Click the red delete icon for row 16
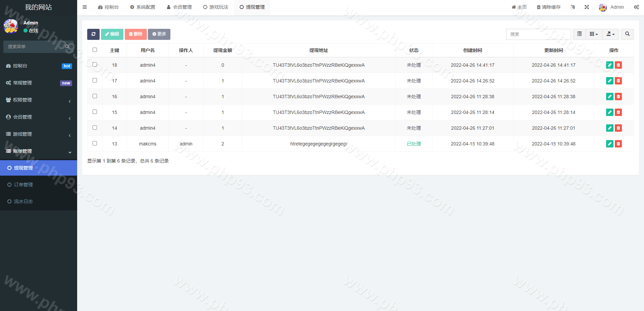This screenshot has height=311, width=644. (x=618, y=97)
